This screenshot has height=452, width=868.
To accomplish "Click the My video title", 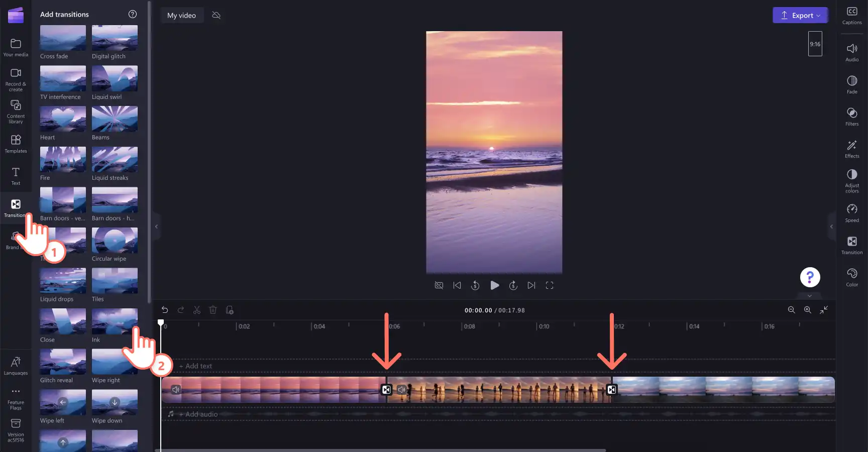I will click(x=181, y=15).
